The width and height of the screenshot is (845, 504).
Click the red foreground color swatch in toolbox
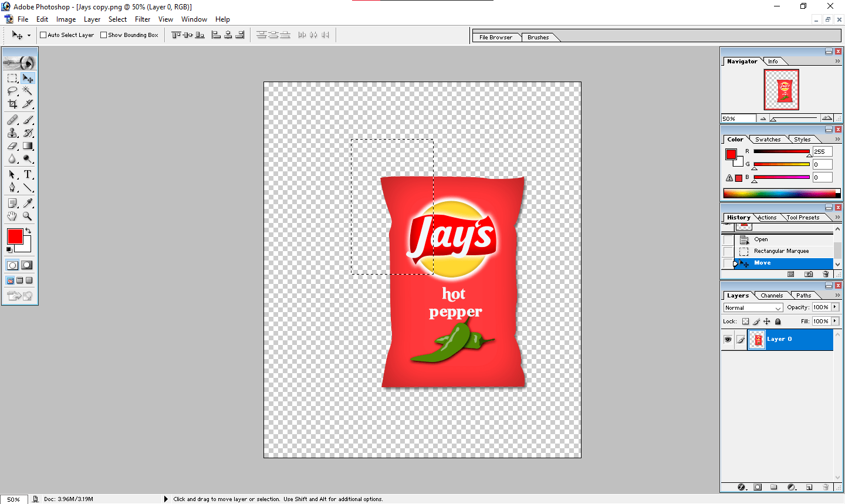pos(15,236)
